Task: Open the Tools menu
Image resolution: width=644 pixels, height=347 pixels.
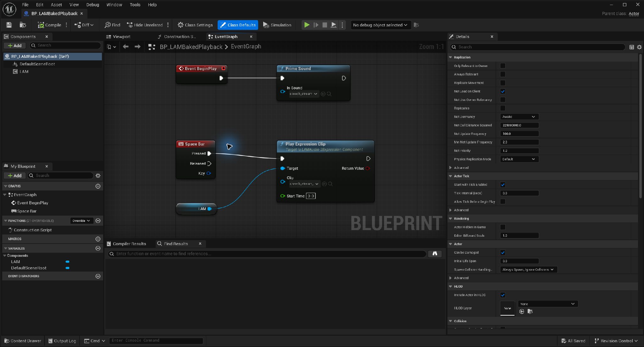Action: tap(135, 5)
